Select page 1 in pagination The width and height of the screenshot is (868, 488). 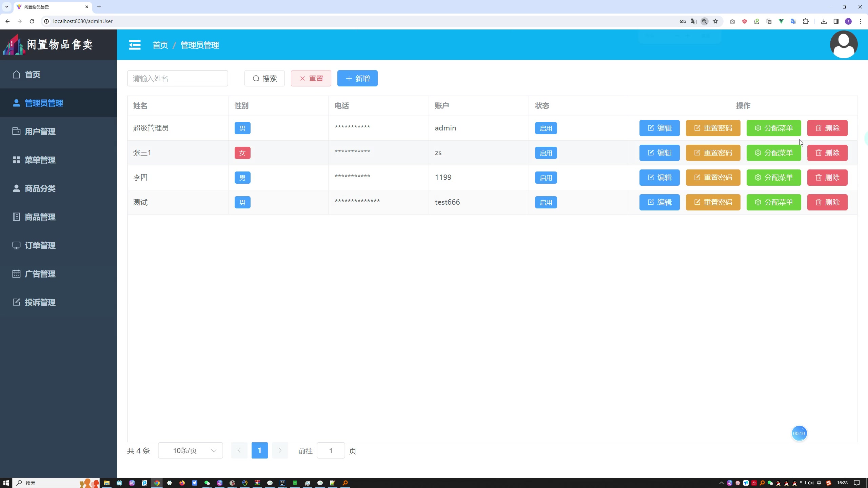(260, 450)
